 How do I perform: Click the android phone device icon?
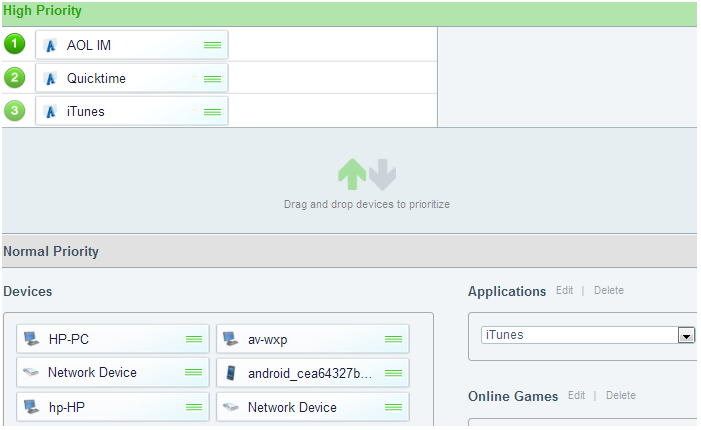pos(231,373)
